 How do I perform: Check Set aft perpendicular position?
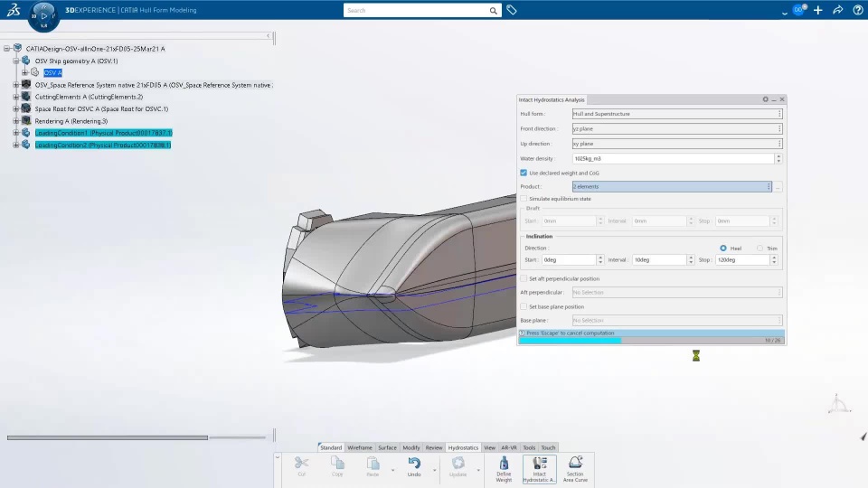click(x=524, y=278)
